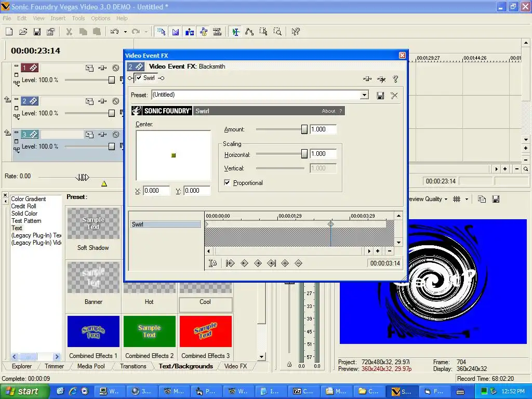This screenshot has width=532, height=399.
Task: Select the Combined Effects 3 preset thumbnail
Action: click(x=206, y=331)
